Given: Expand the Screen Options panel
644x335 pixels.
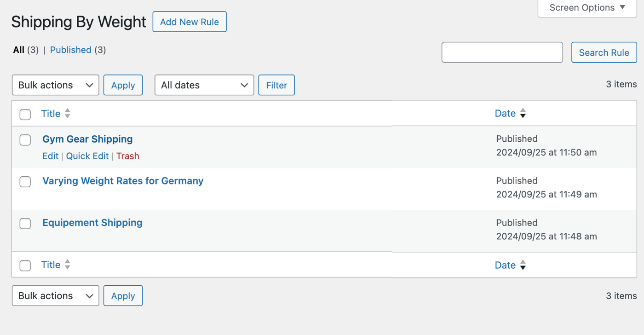Looking at the screenshot, I should pos(586,7).
